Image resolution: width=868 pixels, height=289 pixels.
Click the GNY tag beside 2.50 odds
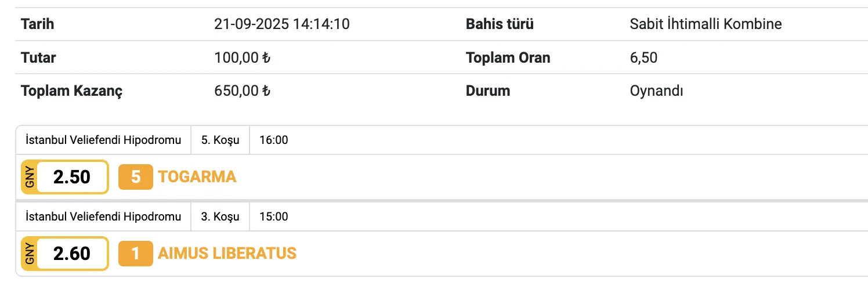coord(30,176)
